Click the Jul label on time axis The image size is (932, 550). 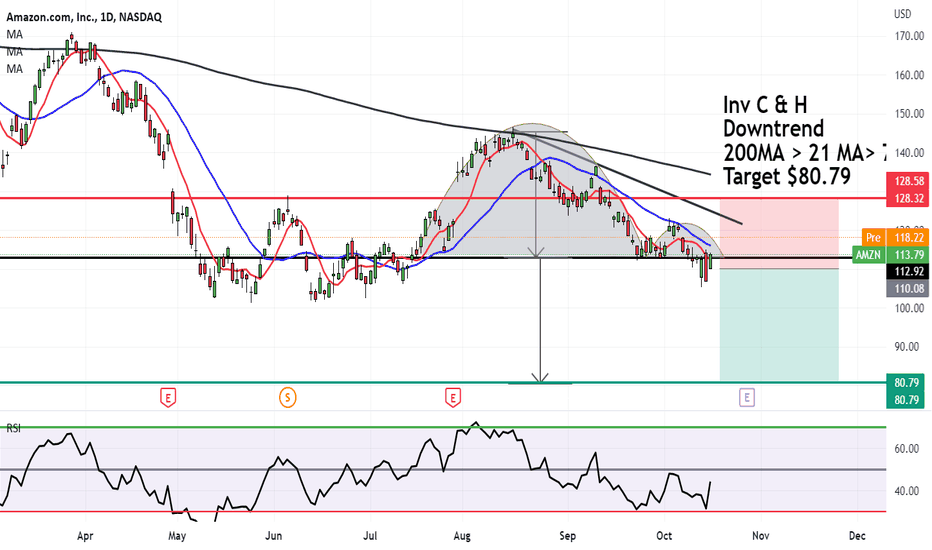tap(370, 536)
